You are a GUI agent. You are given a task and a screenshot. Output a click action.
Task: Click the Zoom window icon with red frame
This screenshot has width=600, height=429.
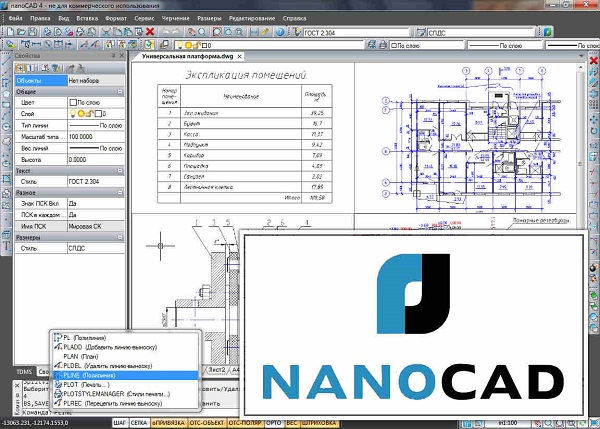[217, 32]
